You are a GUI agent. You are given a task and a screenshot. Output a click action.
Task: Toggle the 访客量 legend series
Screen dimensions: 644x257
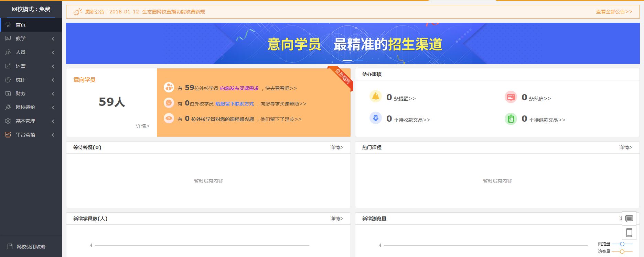click(x=615, y=252)
